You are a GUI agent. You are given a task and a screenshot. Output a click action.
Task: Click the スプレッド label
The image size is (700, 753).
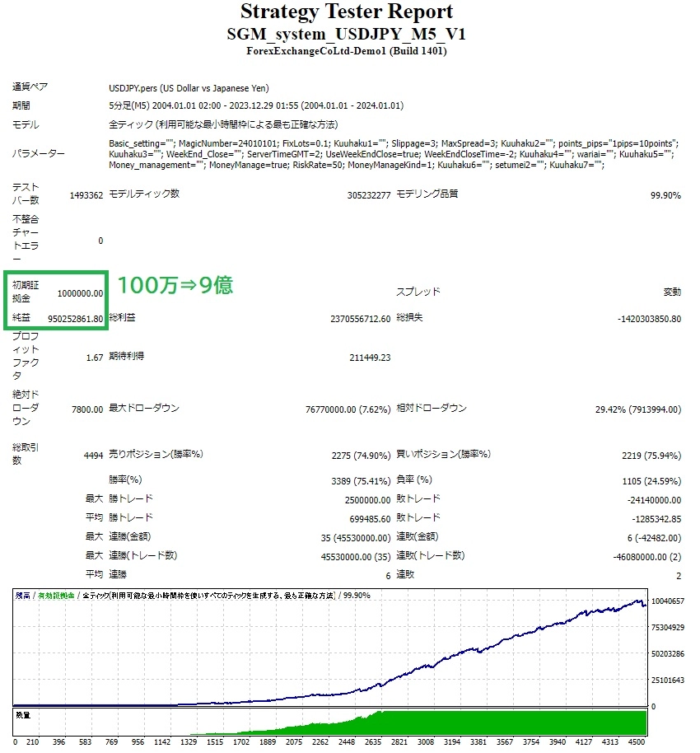[418, 292]
